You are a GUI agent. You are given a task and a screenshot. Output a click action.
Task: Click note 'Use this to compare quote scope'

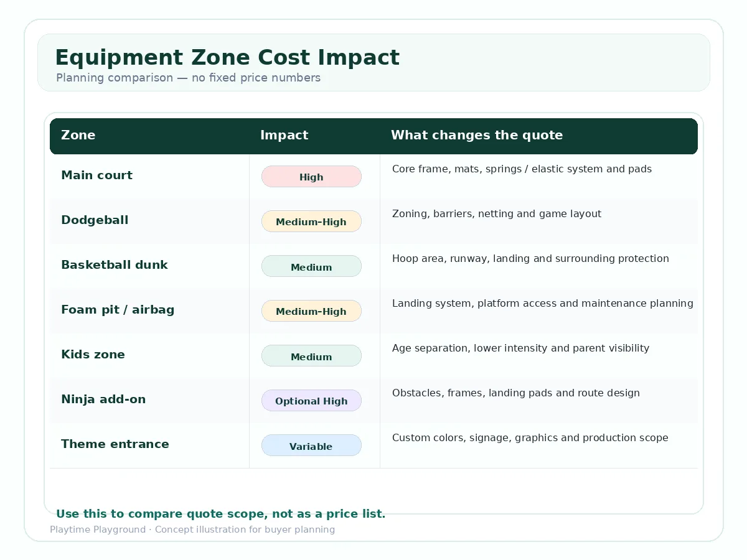coord(221,514)
